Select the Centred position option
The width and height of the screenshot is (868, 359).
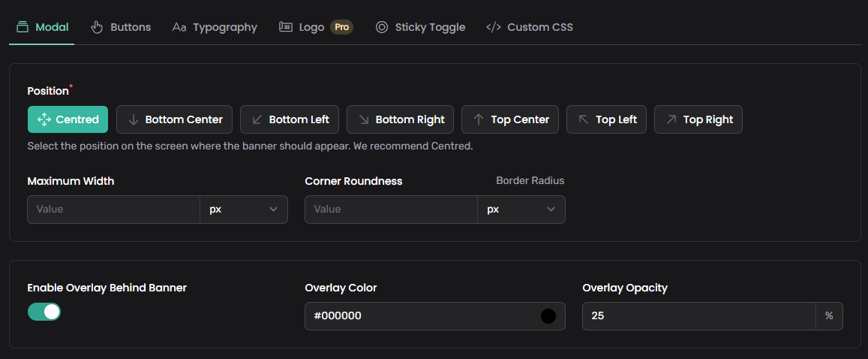(68, 119)
